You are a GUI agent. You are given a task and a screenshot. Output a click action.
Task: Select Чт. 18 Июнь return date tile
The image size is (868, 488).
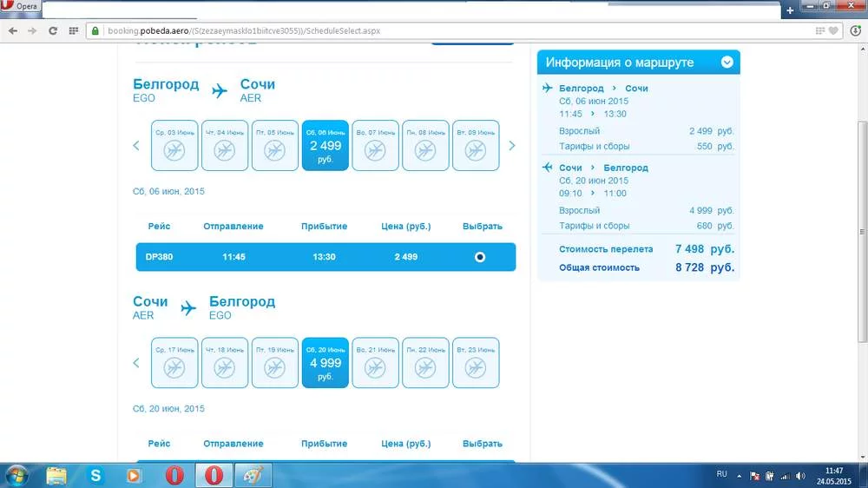point(225,363)
